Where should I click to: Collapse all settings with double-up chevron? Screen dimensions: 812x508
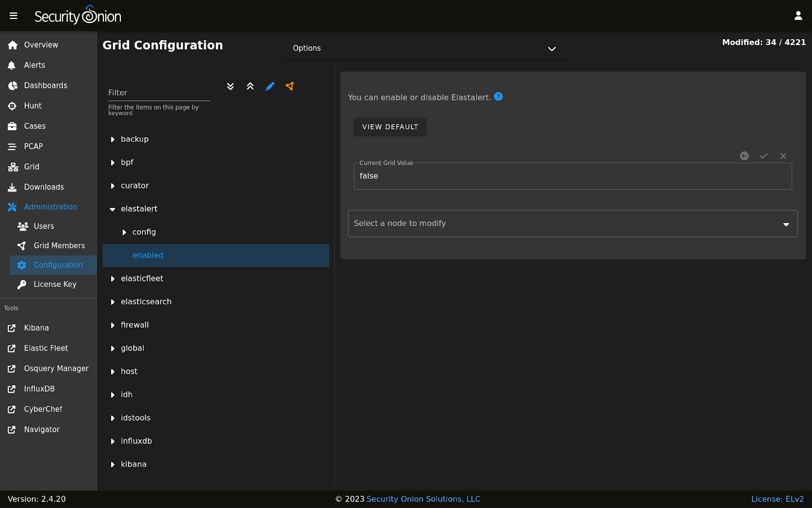click(x=250, y=86)
